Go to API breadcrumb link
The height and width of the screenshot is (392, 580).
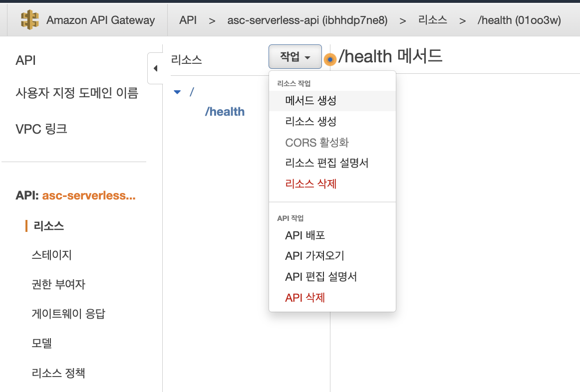tap(188, 20)
